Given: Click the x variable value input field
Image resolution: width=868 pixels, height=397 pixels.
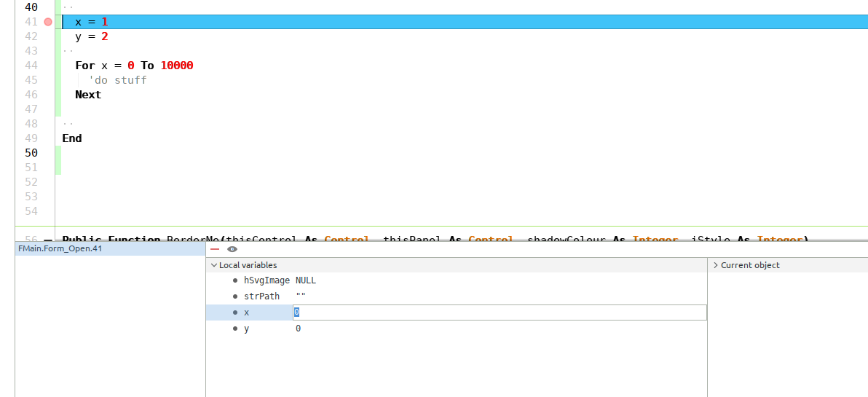Looking at the screenshot, I should 500,313.
